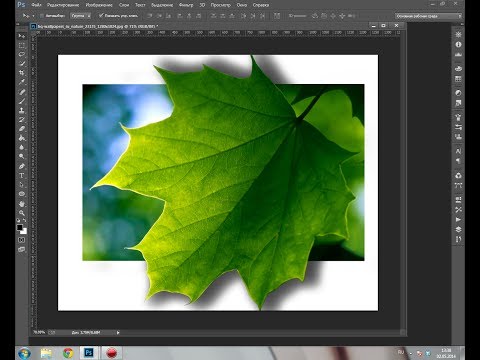Toggle Показать упр. элем. checkbox

101,16
